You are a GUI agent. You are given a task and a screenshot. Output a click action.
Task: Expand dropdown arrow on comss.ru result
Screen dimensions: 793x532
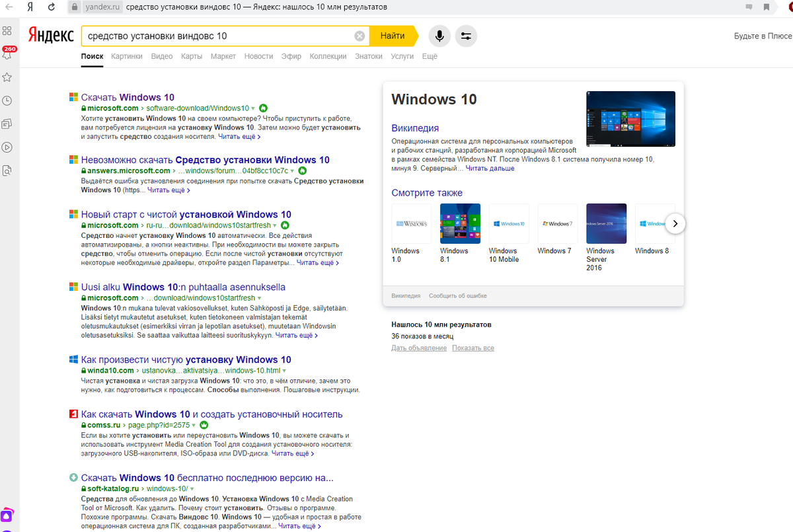tap(194, 426)
